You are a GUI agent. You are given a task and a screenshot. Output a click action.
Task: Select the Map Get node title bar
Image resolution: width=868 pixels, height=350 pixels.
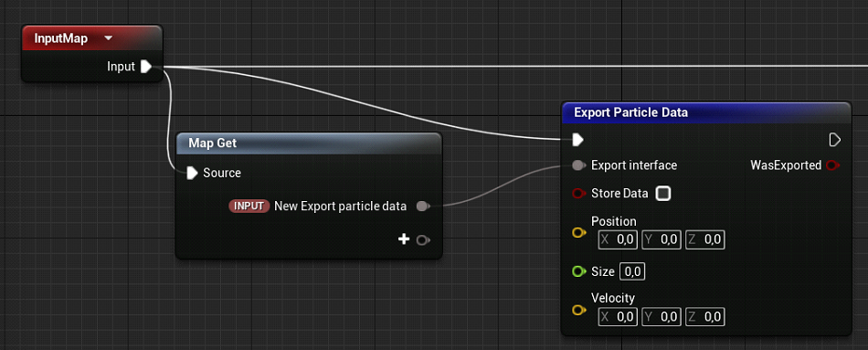tap(309, 143)
